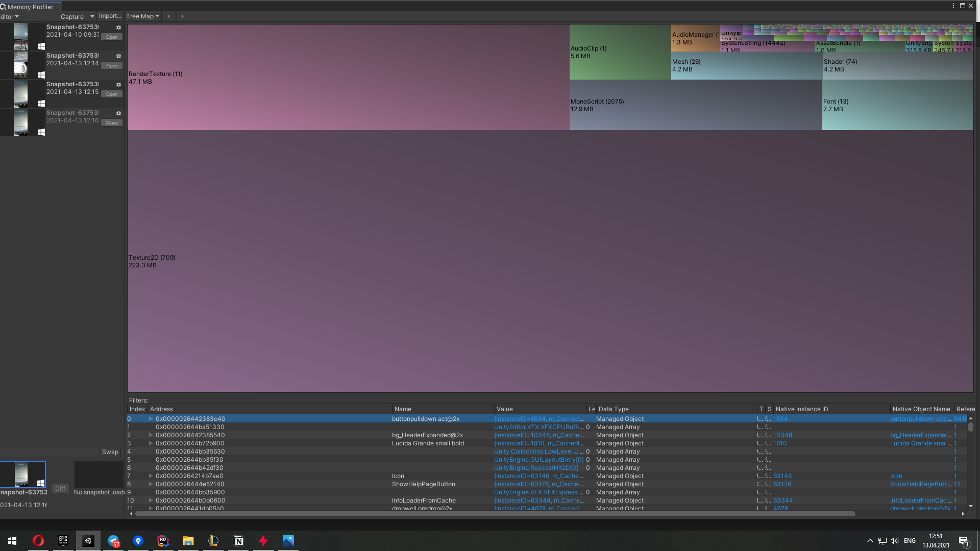
Task: Select MonoScript (2075) tree map block
Action: [x=696, y=105]
